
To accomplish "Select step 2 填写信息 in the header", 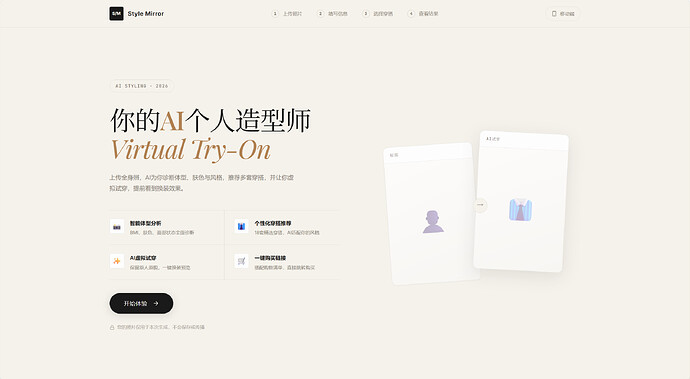I will [332, 14].
